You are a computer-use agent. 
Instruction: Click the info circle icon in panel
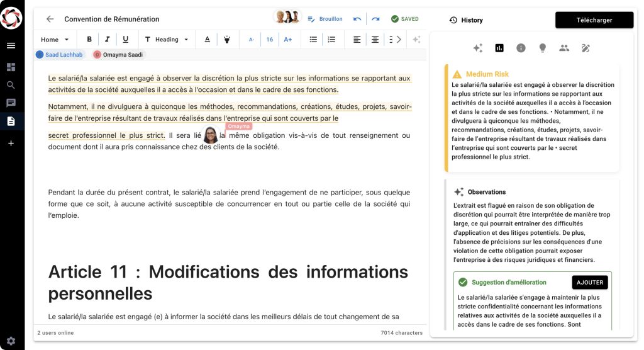pyautogui.click(x=521, y=48)
